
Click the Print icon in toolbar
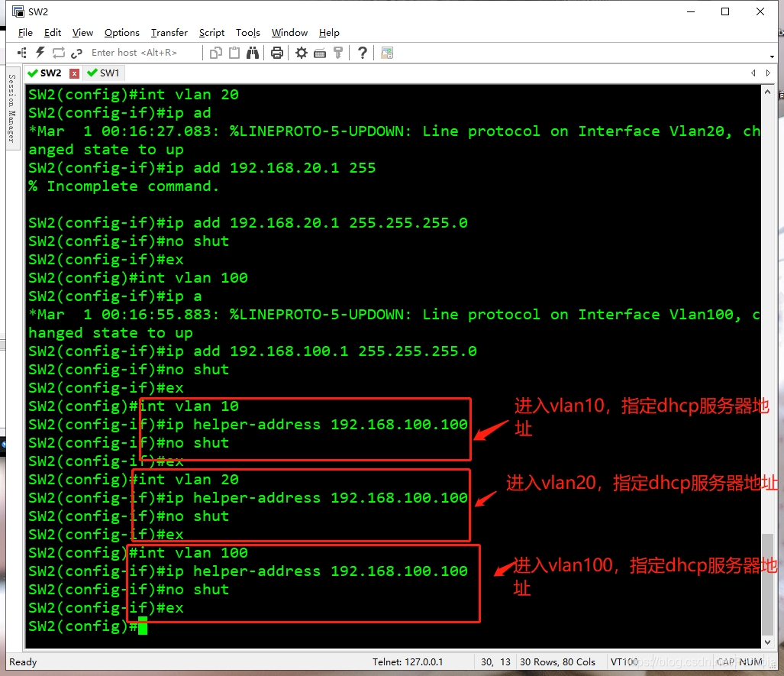276,53
